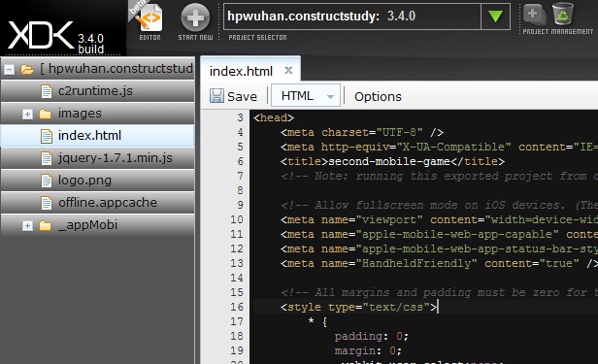598x364 pixels.
Task: Open the Options menu
Action: click(x=378, y=96)
